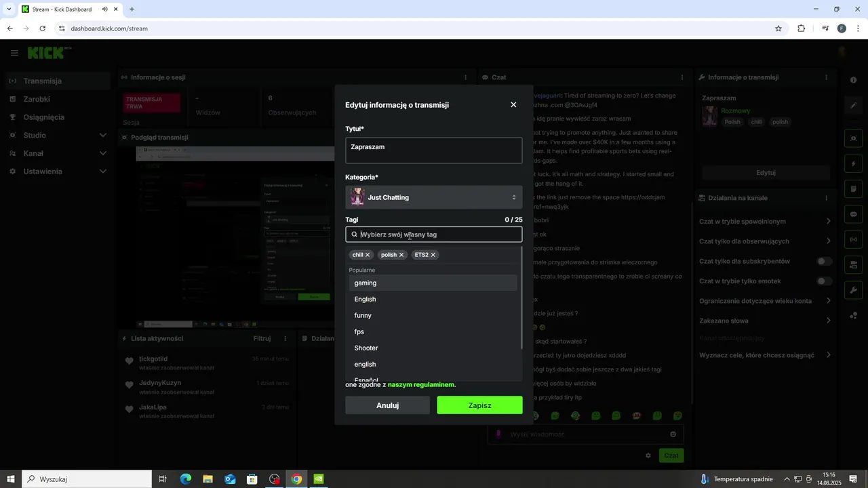Open File Explorer from the taskbar
This screenshot has width=868, height=488.
208,479
